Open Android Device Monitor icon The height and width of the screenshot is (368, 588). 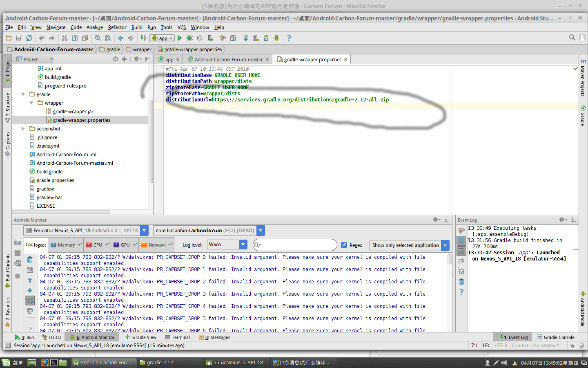click(x=276, y=38)
